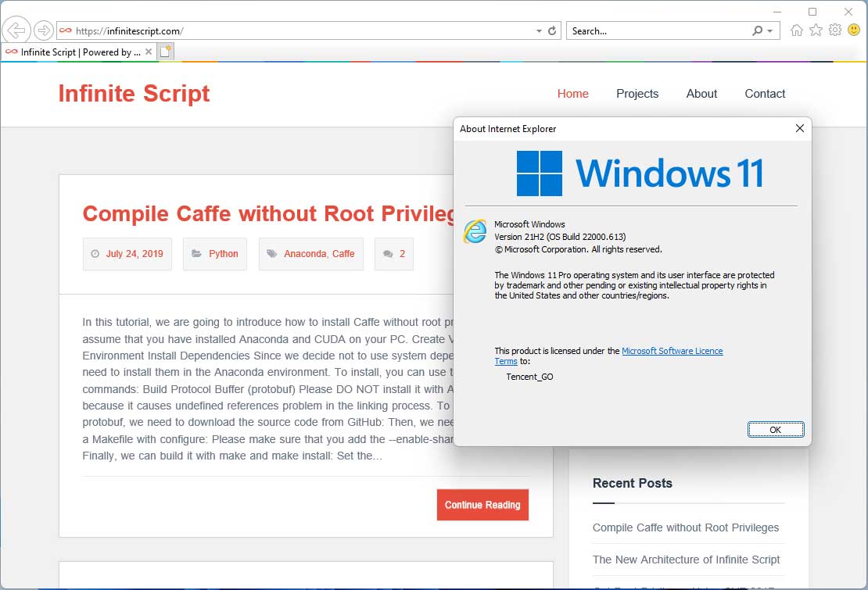Click the Tencent_GO licensee name
The width and height of the screenshot is (868, 590).
click(x=529, y=377)
